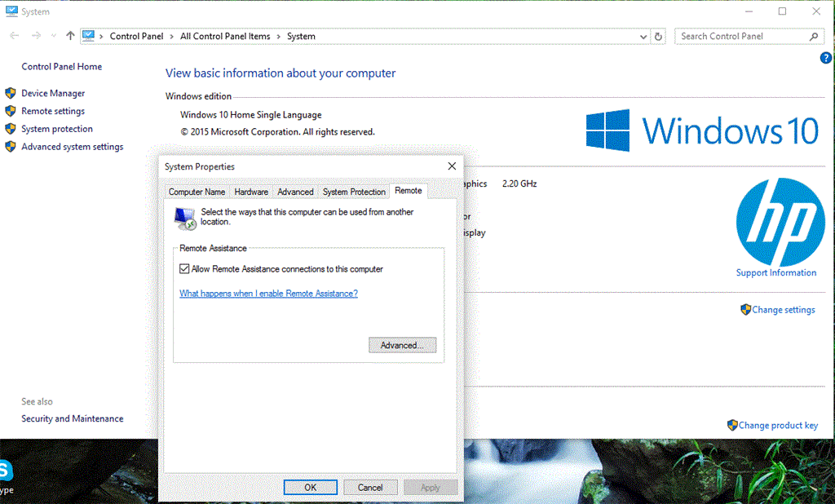Switch to Advanced tab
Screen dimensions: 835x504
(x=295, y=192)
